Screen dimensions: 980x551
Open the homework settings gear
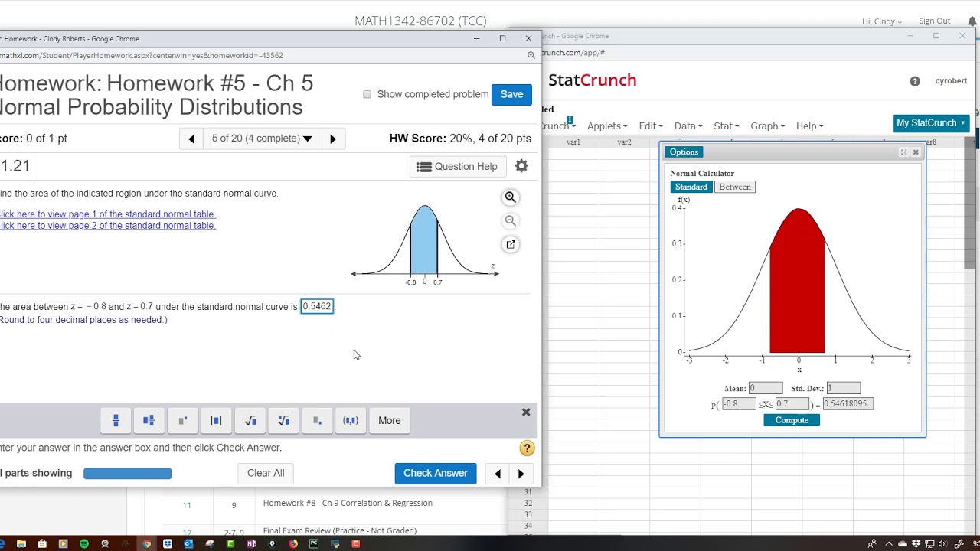[521, 166]
